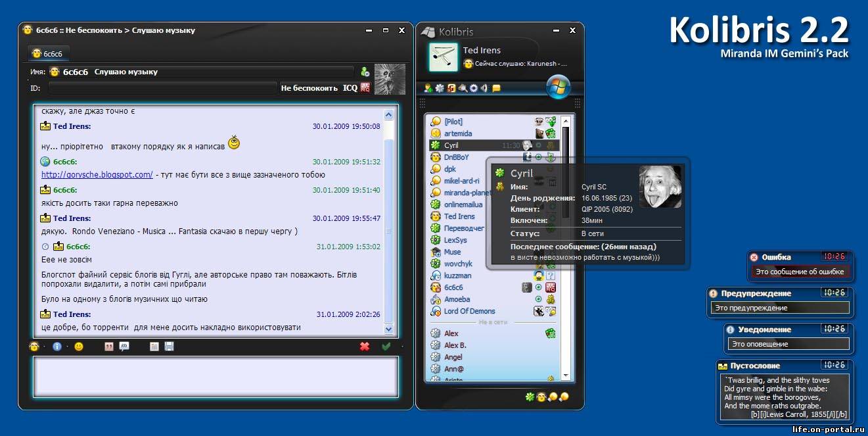This screenshot has width=868, height=436.
Task: Send message with the green checkmark
Action: coord(386,347)
